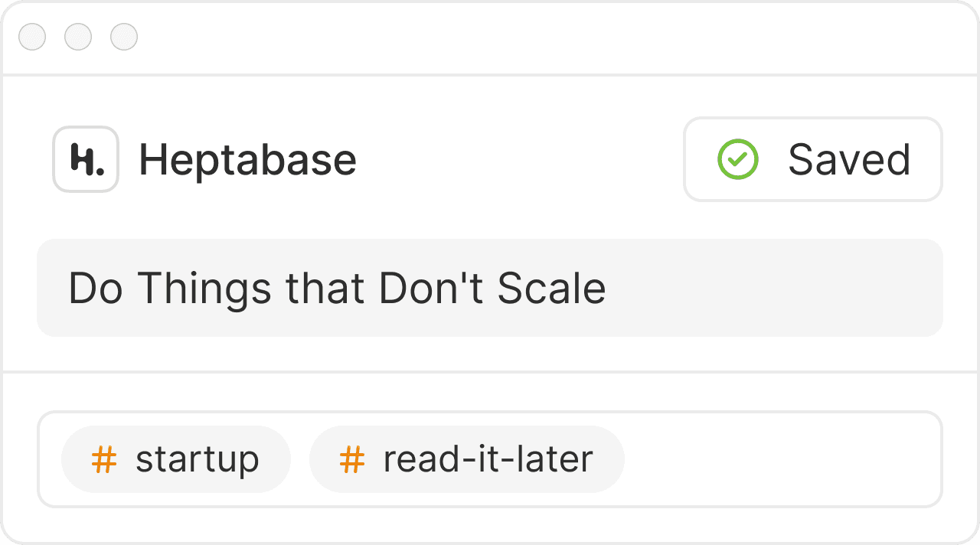Select the startup tag chip
Screen dimensions: 980x545
[x=176, y=459]
